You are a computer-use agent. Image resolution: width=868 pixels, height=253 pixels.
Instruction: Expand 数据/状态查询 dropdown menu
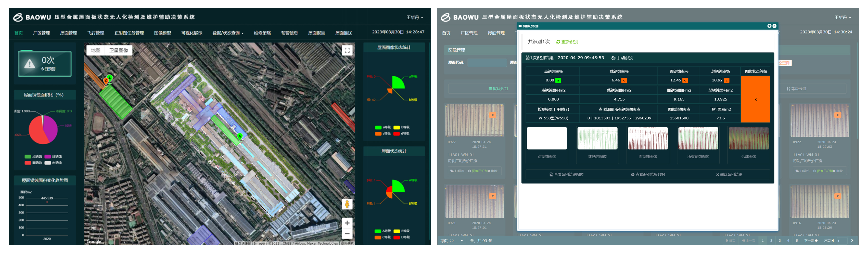click(x=228, y=33)
